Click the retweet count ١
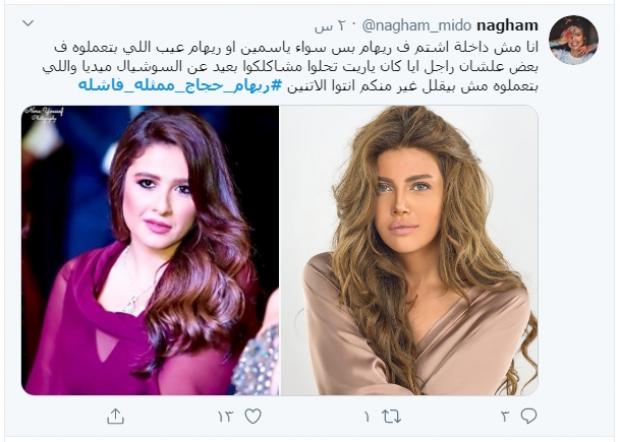Image resolution: width=620 pixels, height=442 pixels. (367, 417)
